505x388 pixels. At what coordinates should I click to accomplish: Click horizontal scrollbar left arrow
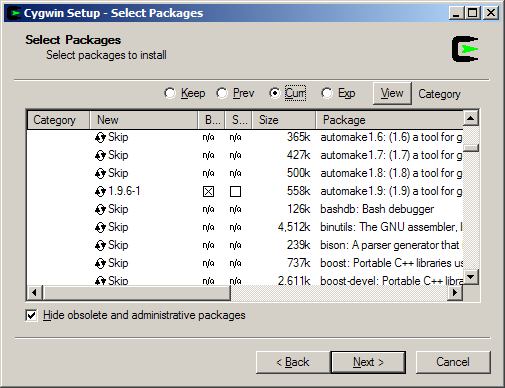coord(34,293)
